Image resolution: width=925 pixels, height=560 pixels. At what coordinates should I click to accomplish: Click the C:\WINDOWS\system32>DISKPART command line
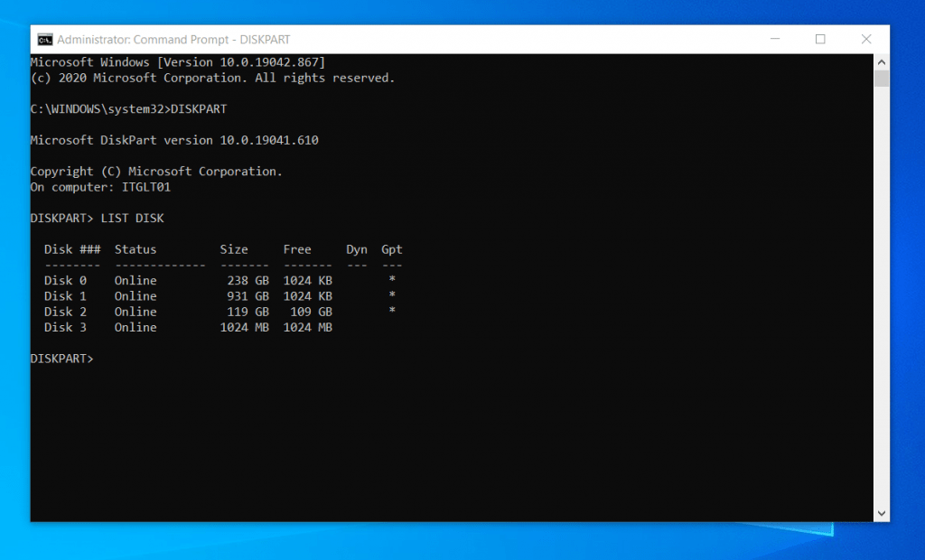pyautogui.click(x=128, y=109)
